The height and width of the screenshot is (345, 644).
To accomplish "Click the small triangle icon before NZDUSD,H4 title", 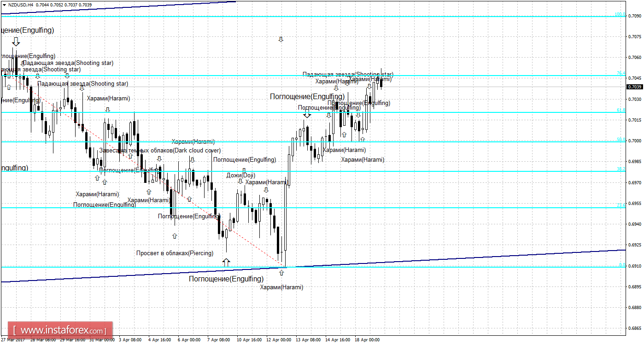I will coord(4,5).
